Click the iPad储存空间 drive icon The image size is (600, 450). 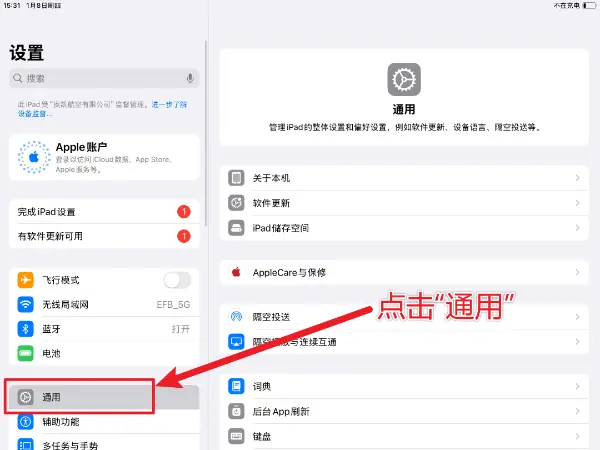236,228
